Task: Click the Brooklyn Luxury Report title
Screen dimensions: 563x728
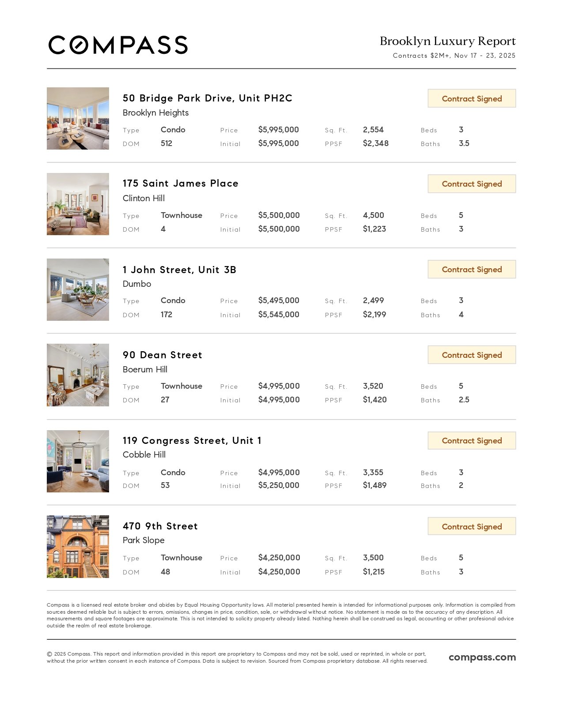Action: coord(447,41)
